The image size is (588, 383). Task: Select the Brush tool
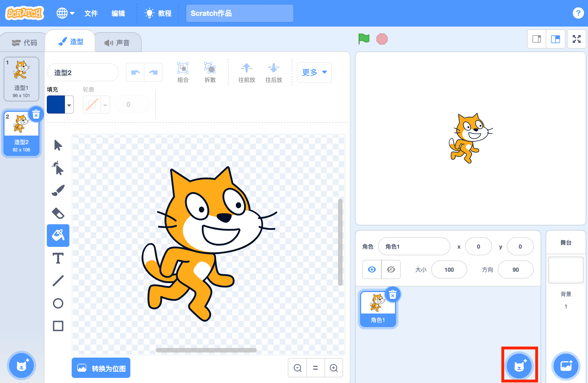(58, 190)
